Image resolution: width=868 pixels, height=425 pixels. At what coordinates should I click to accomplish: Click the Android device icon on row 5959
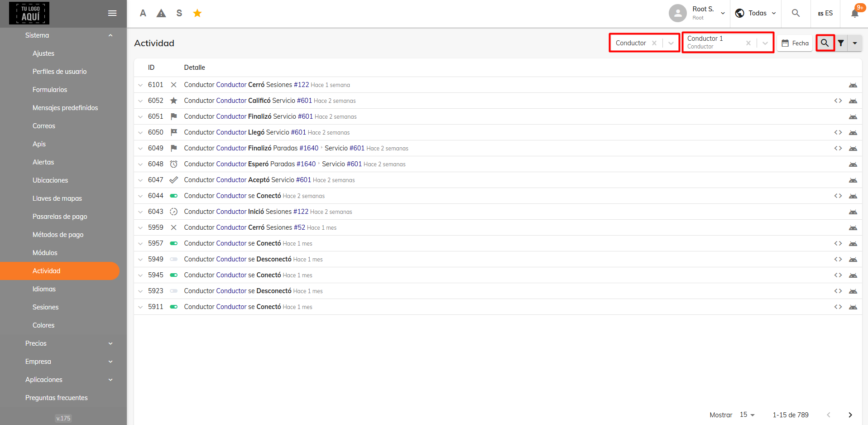[x=853, y=228]
